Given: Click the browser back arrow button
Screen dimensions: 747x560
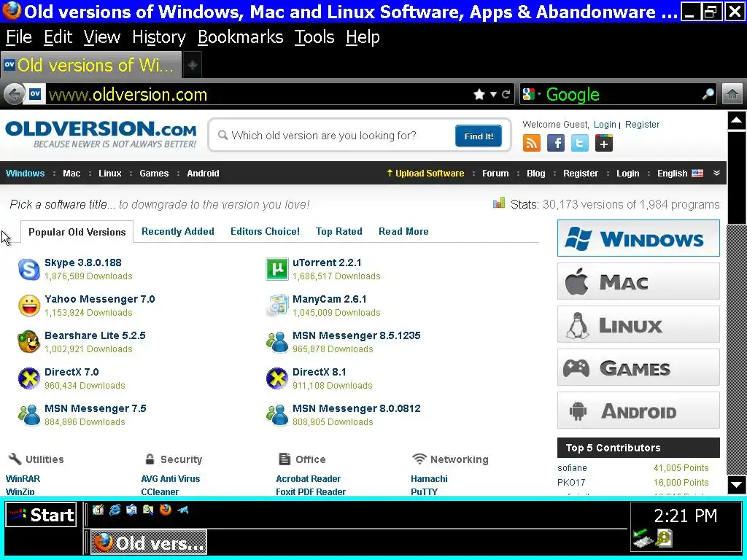Looking at the screenshot, I should coord(15,94).
